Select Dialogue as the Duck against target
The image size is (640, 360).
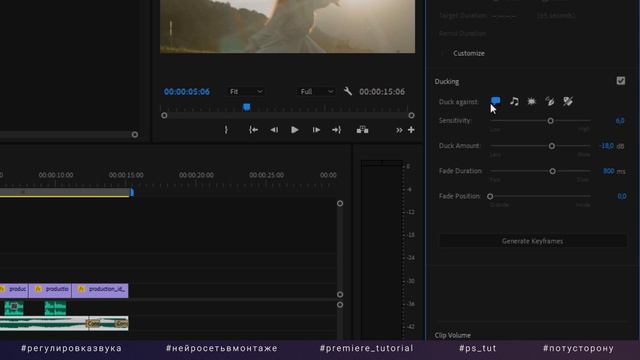[496, 101]
